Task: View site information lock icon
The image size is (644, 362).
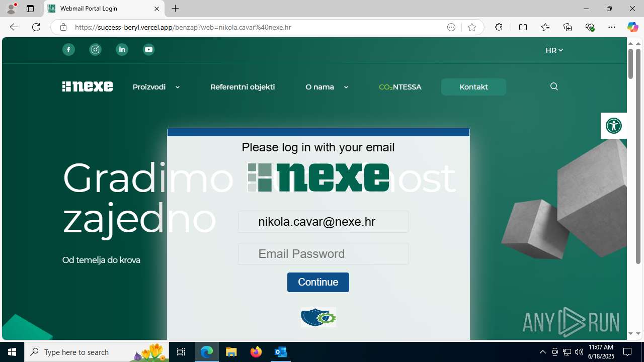Action: [63, 27]
